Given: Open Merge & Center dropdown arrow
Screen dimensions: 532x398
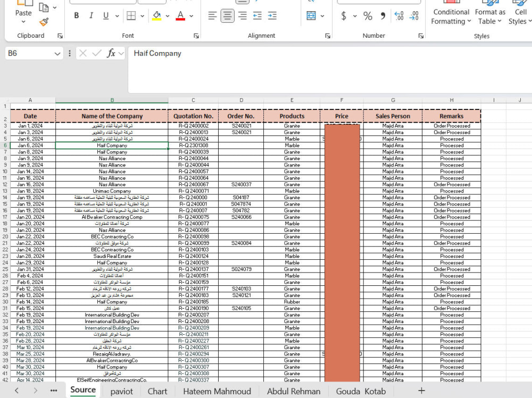Looking at the screenshot, I should [322, 16].
